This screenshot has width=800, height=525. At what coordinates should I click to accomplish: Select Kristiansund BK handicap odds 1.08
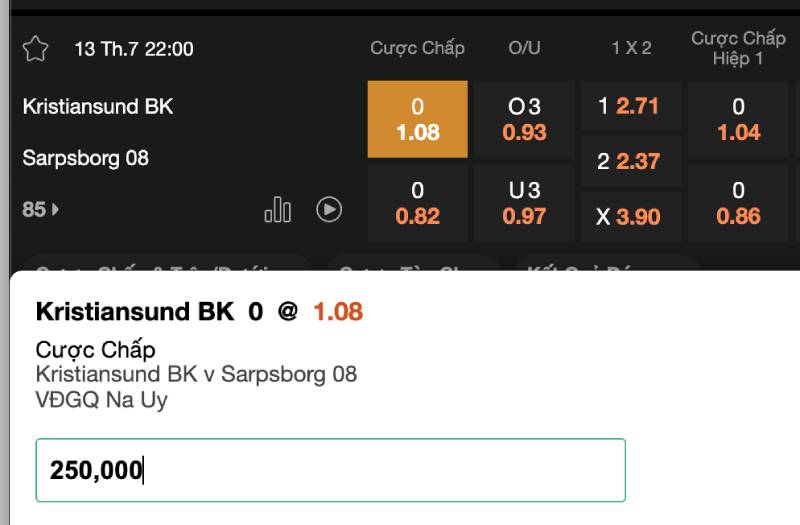point(418,120)
